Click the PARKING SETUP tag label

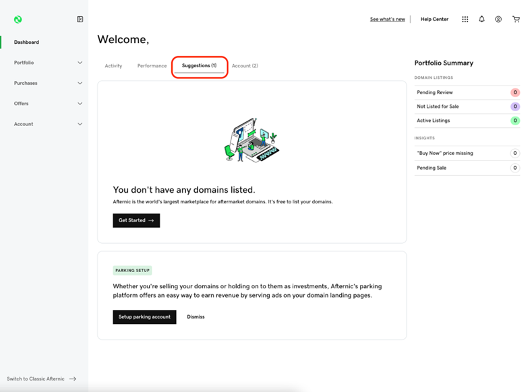[x=132, y=270]
